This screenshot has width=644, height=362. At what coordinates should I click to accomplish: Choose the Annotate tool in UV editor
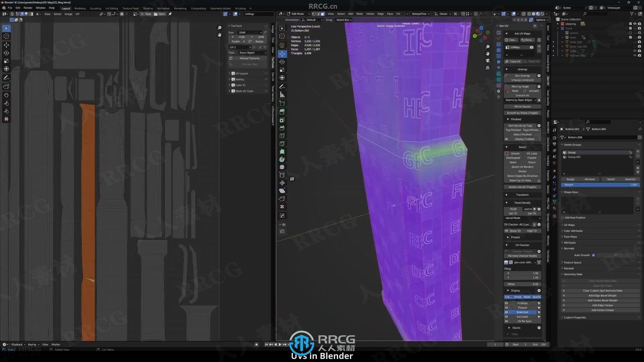point(6,78)
